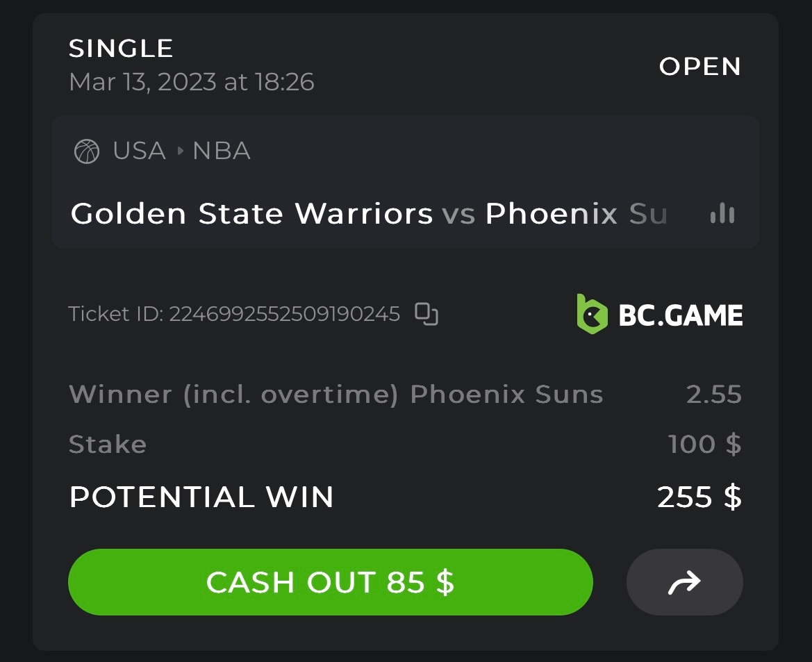The height and width of the screenshot is (662, 812).
Task: Select Golden State Warriors team name
Action: [x=251, y=213]
